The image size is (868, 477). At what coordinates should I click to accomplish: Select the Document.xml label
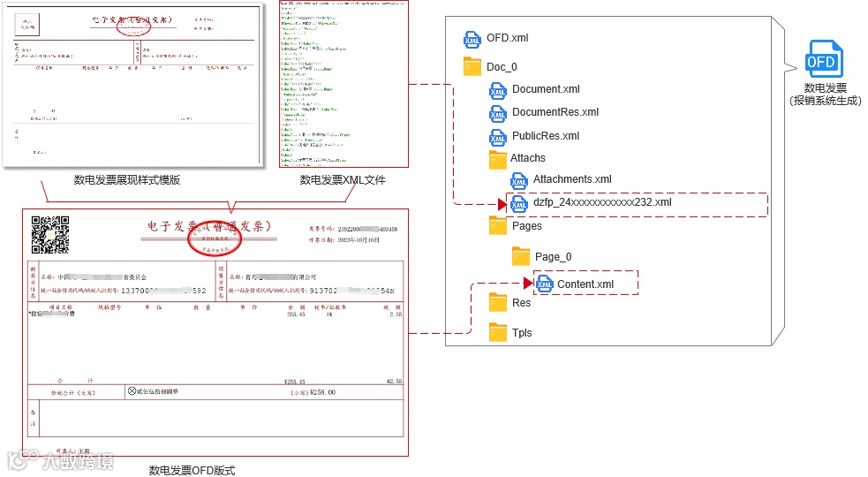(x=546, y=89)
